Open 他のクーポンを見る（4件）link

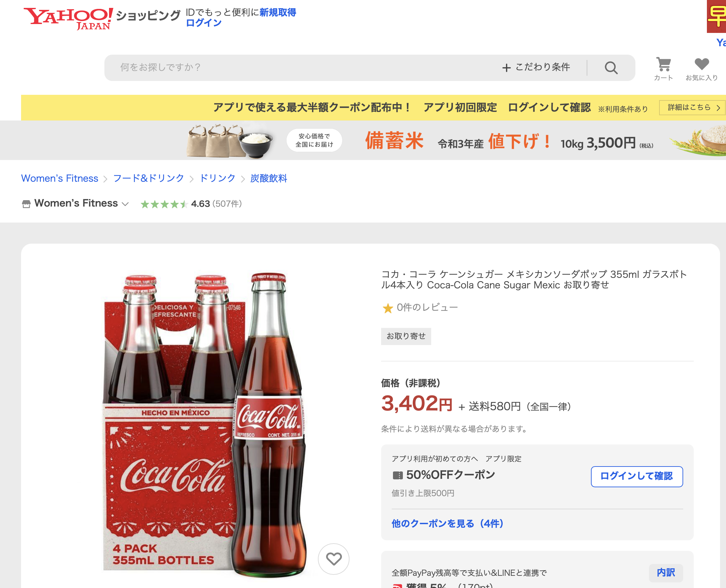click(447, 524)
